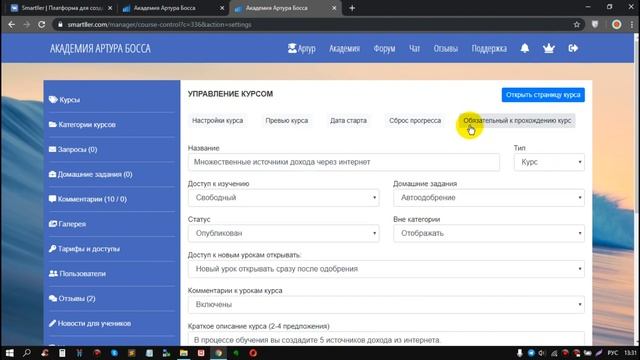Bookmark this page with the star icon
This screenshot has height=360, width=640.
[x=576, y=24]
